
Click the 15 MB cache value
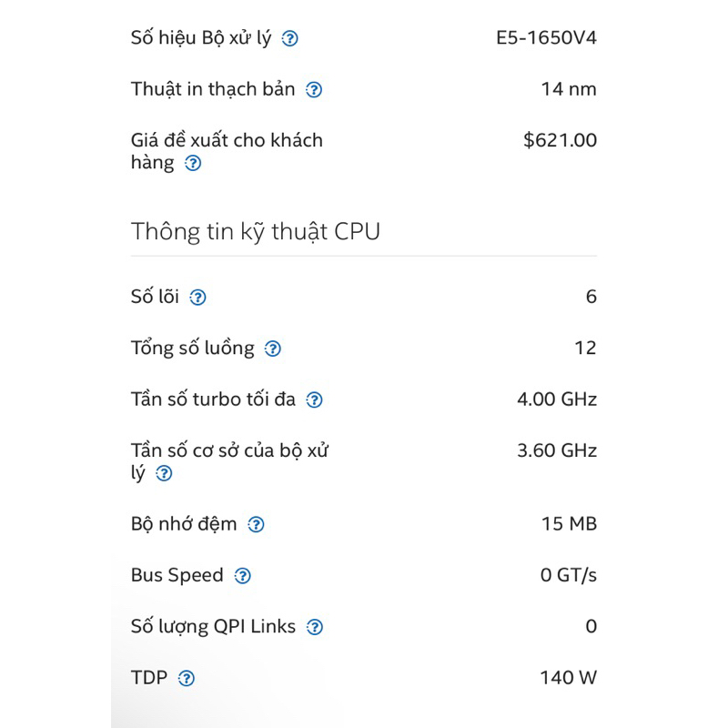pyautogui.click(x=569, y=524)
